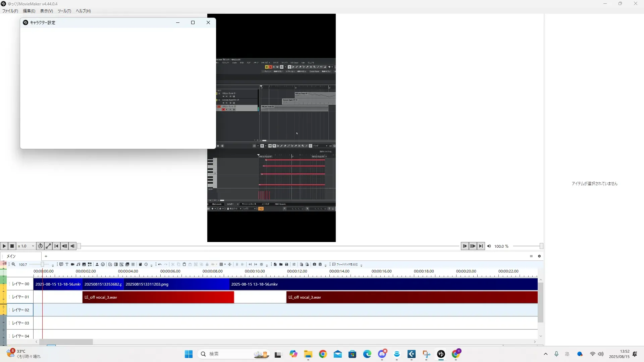Click the フィードバックを送信 button

[345, 264]
